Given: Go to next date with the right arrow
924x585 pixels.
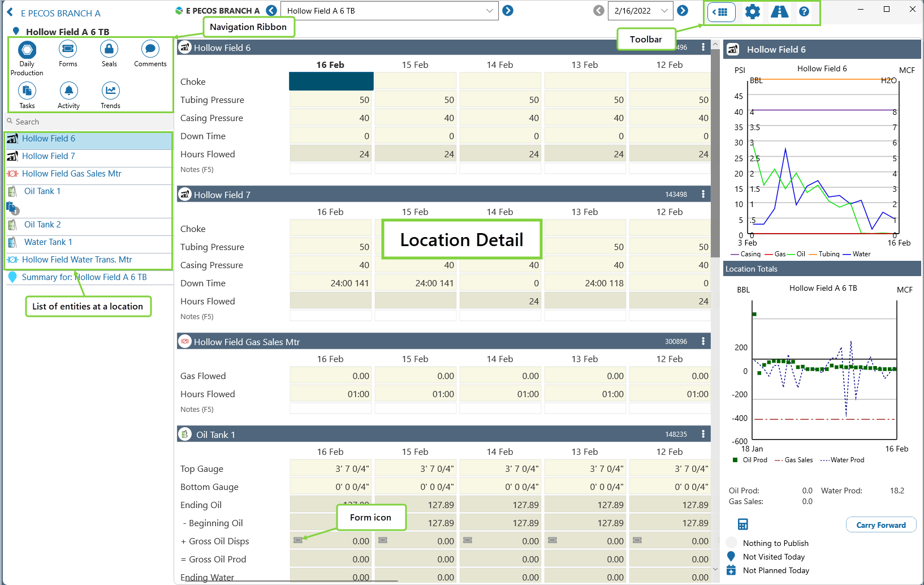Looking at the screenshot, I should 683,11.
